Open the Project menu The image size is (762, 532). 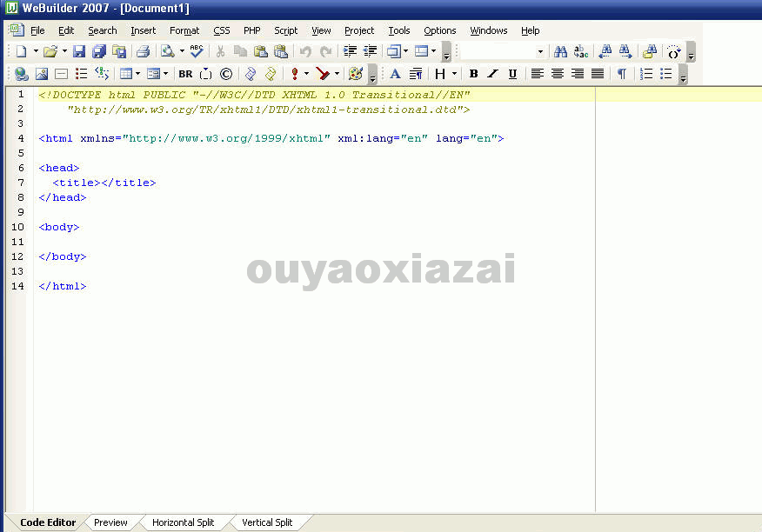[x=359, y=30]
